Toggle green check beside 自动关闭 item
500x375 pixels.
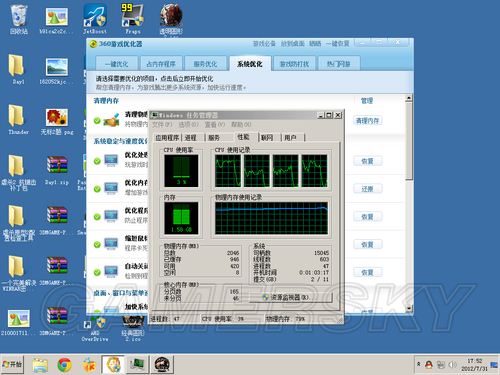[97, 272]
